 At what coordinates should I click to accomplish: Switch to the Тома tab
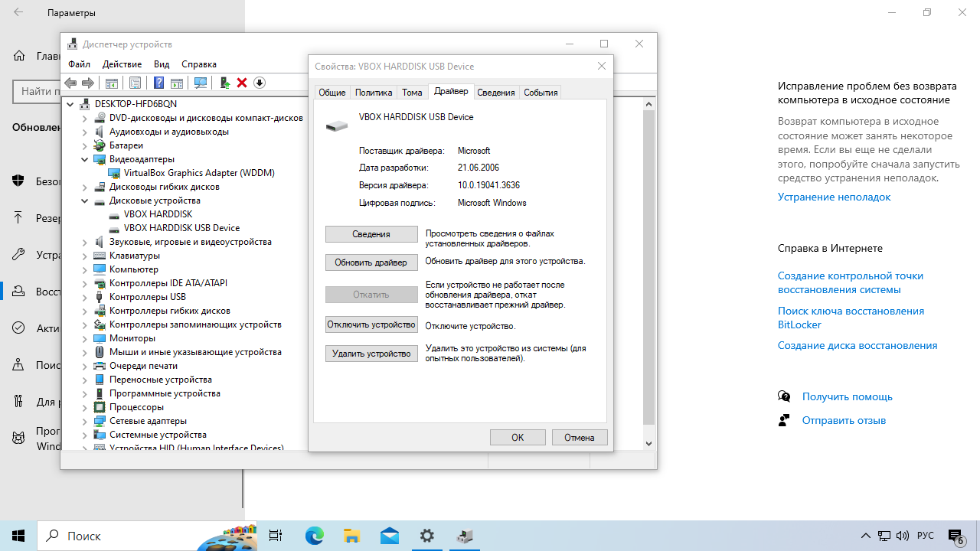(412, 93)
